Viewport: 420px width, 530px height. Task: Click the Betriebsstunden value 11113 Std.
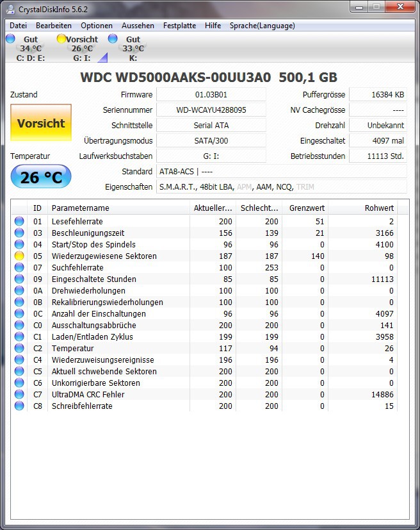(x=378, y=156)
